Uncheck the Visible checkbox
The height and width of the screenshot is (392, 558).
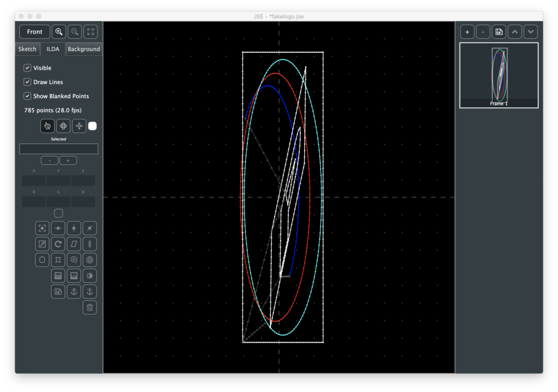point(27,68)
